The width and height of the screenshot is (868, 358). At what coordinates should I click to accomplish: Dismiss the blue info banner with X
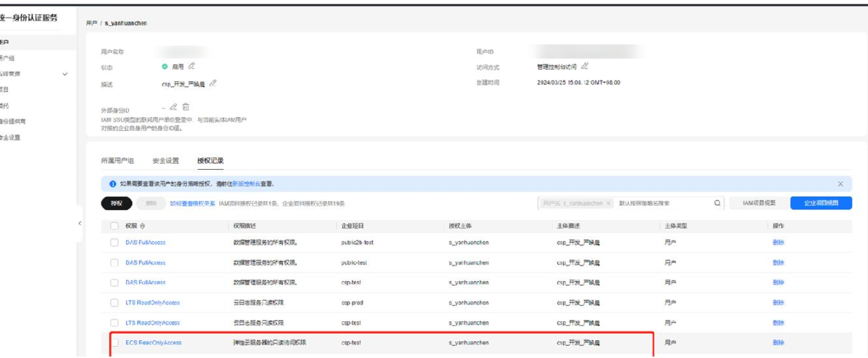coord(840,184)
